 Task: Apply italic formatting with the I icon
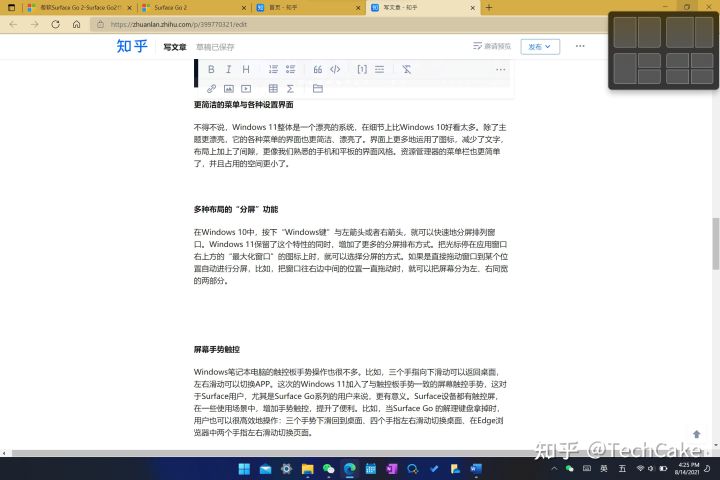228,69
